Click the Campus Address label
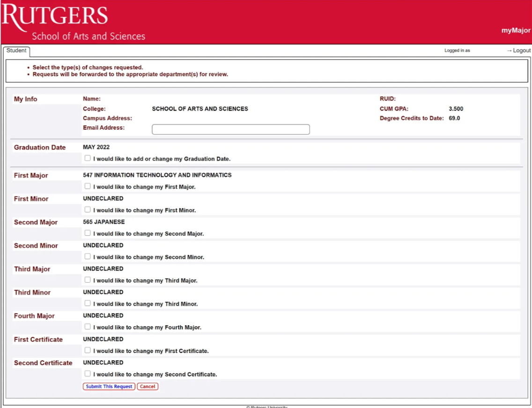Image resolution: width=532 pixels, height=408 pixels. (x=107, y=118)
